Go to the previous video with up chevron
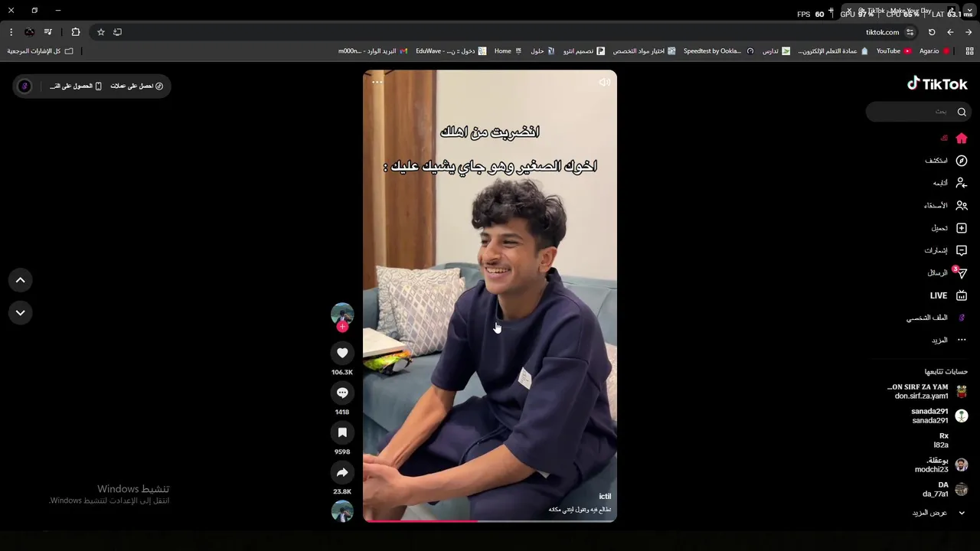 [21, 280]
